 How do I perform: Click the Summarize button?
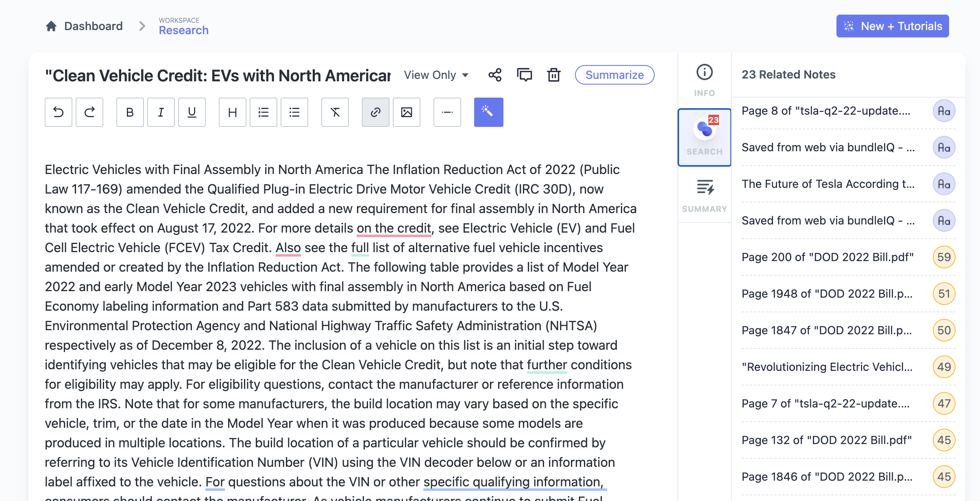[614, 75]
